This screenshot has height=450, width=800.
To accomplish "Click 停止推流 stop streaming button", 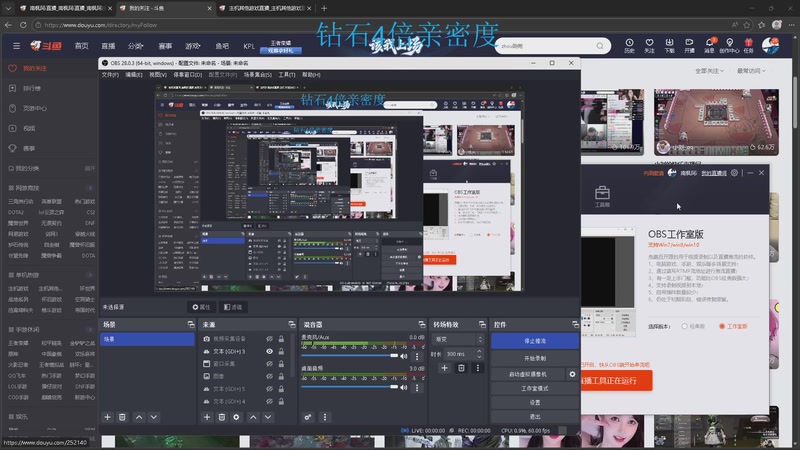I will click(x=535, y=341).
